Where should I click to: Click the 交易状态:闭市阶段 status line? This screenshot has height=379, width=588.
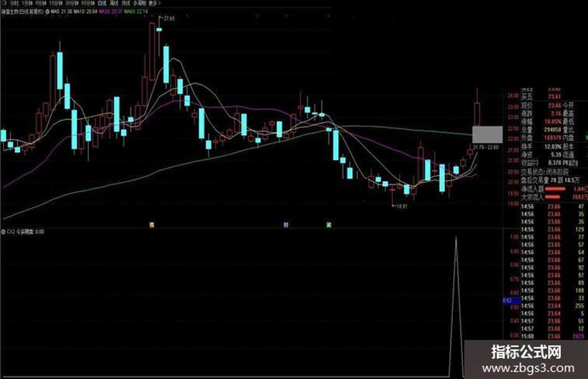point(545,172)
